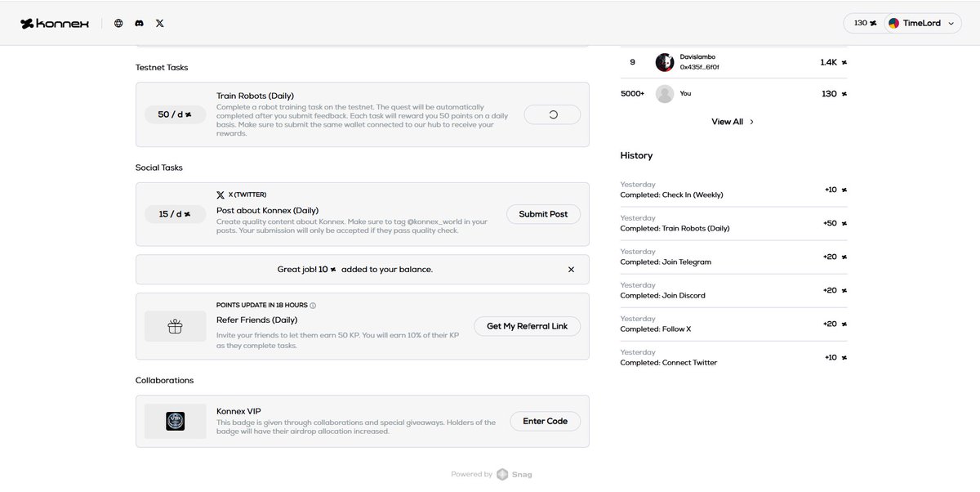Click info icon beside points update text
This screenshot has width=980, height=492.
pos(313,306)
